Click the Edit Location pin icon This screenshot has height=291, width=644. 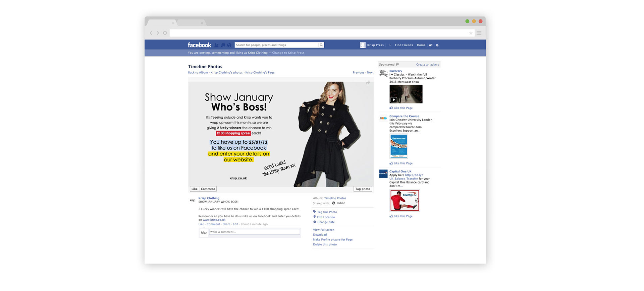(315, 217)
